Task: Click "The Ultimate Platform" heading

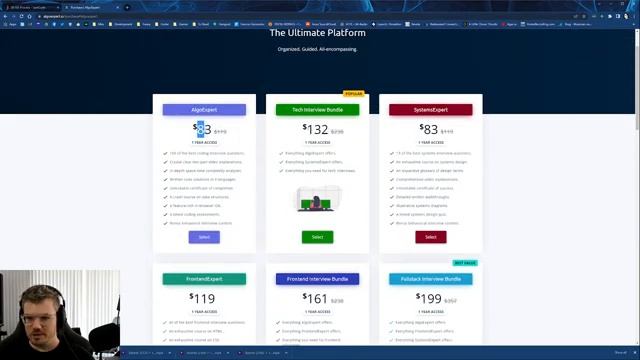Action: pyautogui.click(x=318, y=33)
